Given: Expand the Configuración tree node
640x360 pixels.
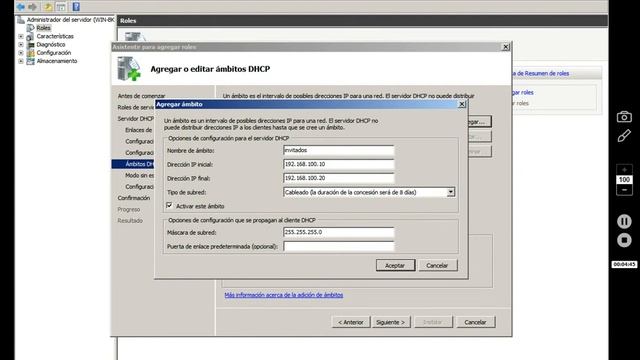Looking at the screenshot, I should tap(21, 53).
